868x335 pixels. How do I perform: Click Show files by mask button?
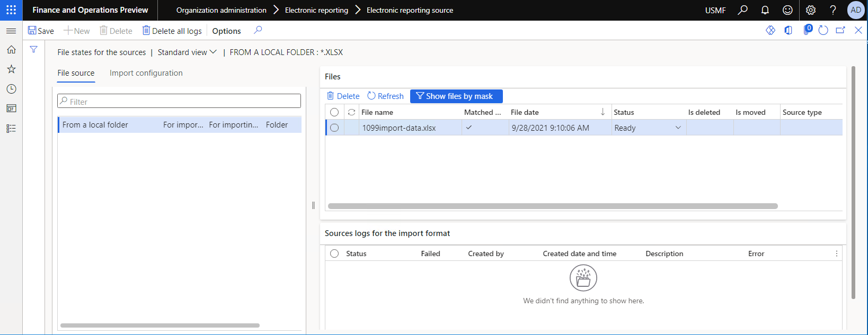tap(456, 96)
